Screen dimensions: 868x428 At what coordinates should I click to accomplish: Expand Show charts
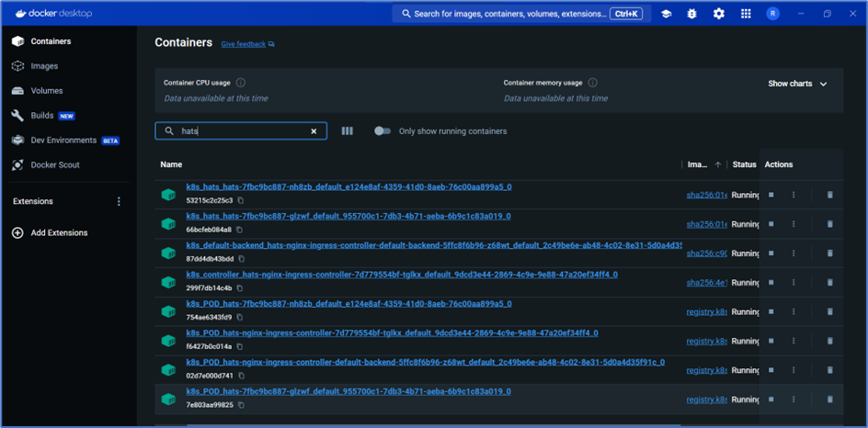(x=798, y=84)
